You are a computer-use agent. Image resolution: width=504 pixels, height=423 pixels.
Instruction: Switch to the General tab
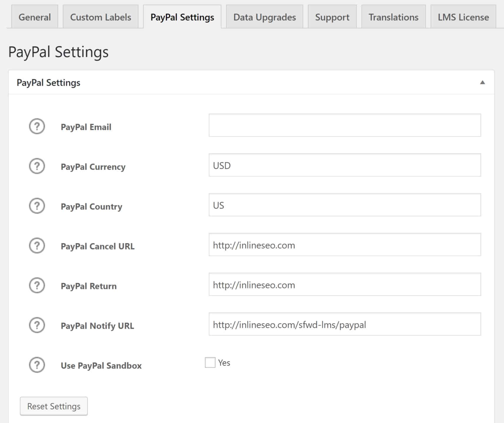(35, 17)
